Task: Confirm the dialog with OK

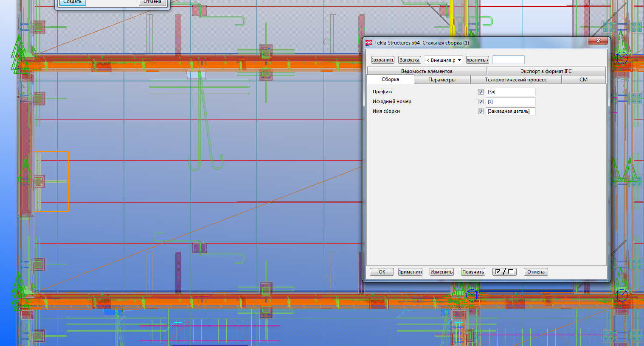Action: click(x=382, y=272)
